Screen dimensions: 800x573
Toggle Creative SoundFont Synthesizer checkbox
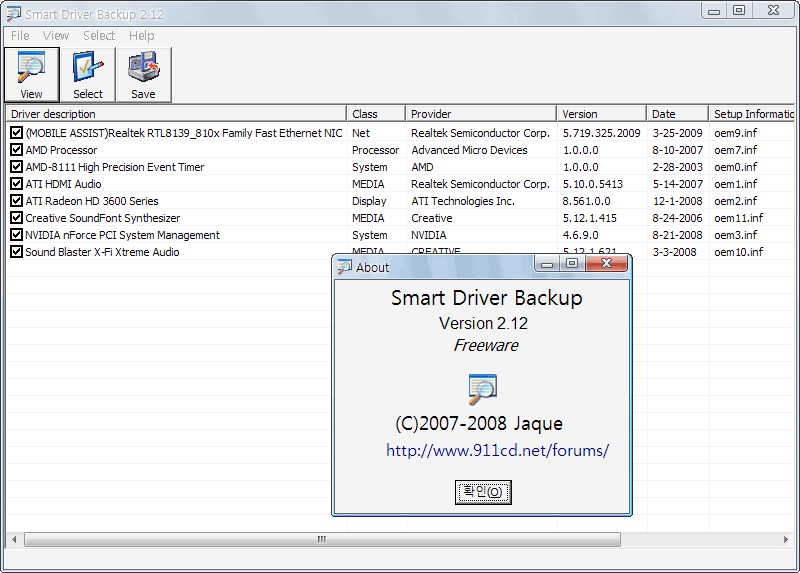(16, 218)
